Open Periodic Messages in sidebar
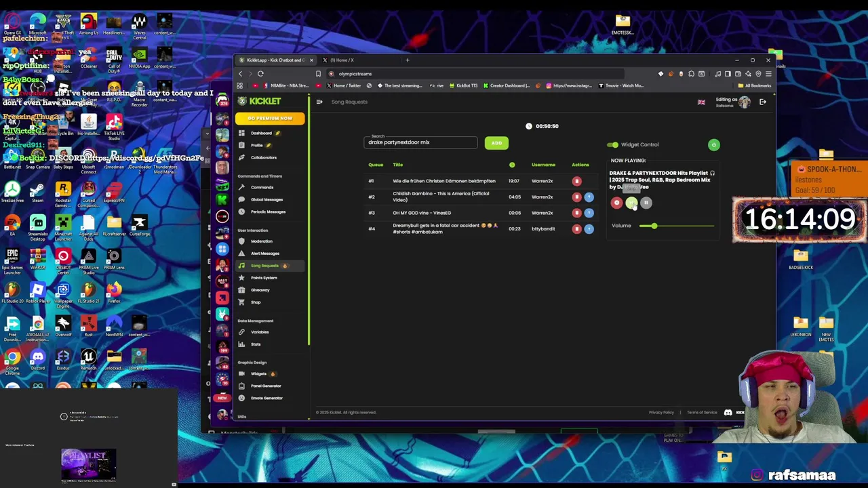868x488 pixels. pos(267,211)
